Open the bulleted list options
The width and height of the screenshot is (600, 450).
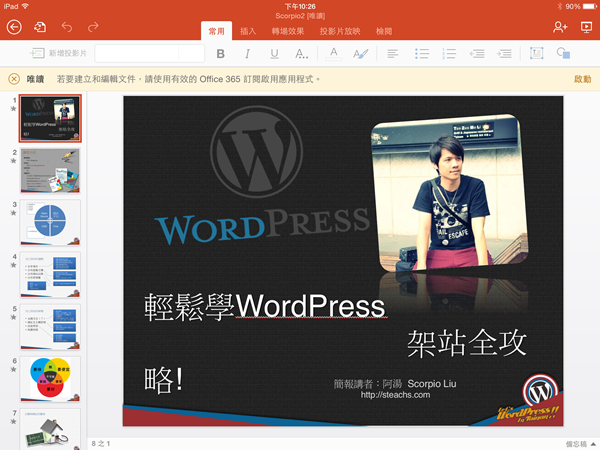tap(422, 53)
